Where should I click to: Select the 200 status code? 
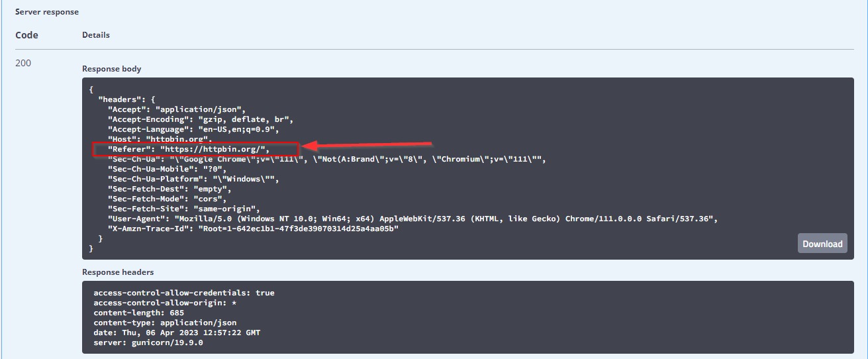(x=23, y=63)
